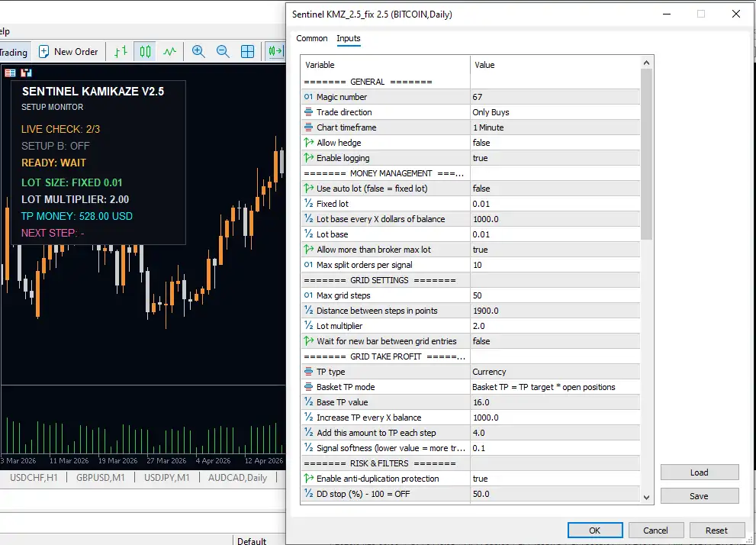Open the Chart timeframe 1 Minute dropdown
Image resolution: width=756 pixels, height=545 pixels.
tap(555, 127)
